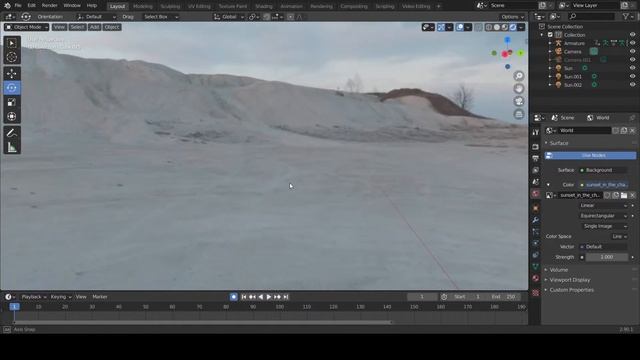
Task: Open the Tool properties tab
Action: point(536,133)
